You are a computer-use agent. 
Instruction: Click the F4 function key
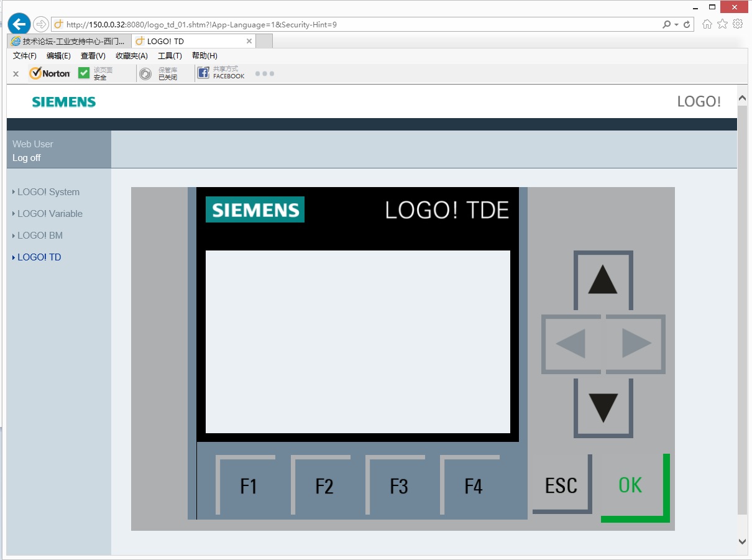(x=470, y=485)
